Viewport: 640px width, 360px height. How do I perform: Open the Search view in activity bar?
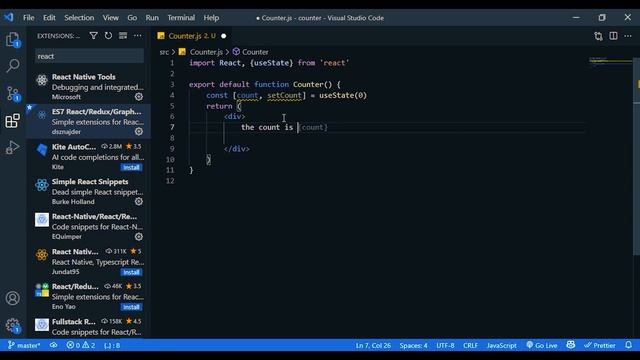(13, 66)
